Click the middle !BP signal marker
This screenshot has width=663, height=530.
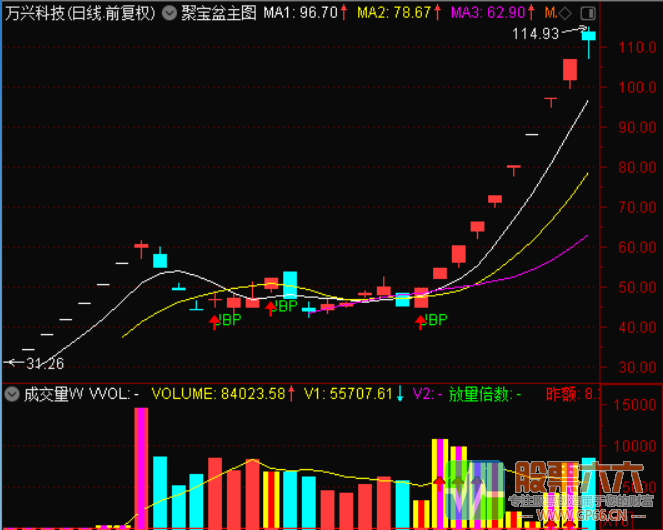[285, 306]
